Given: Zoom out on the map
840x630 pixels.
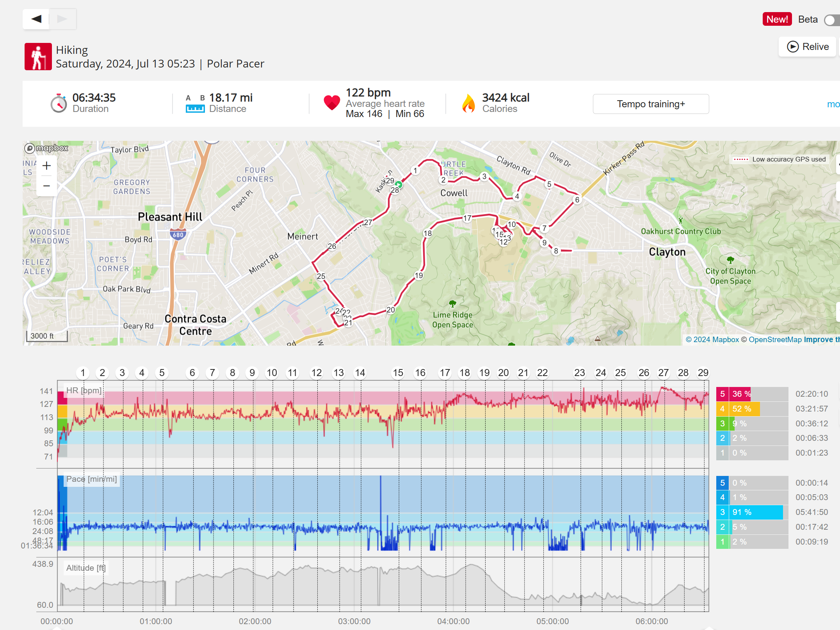Looking at the screenshot, I should coord(46,186).
